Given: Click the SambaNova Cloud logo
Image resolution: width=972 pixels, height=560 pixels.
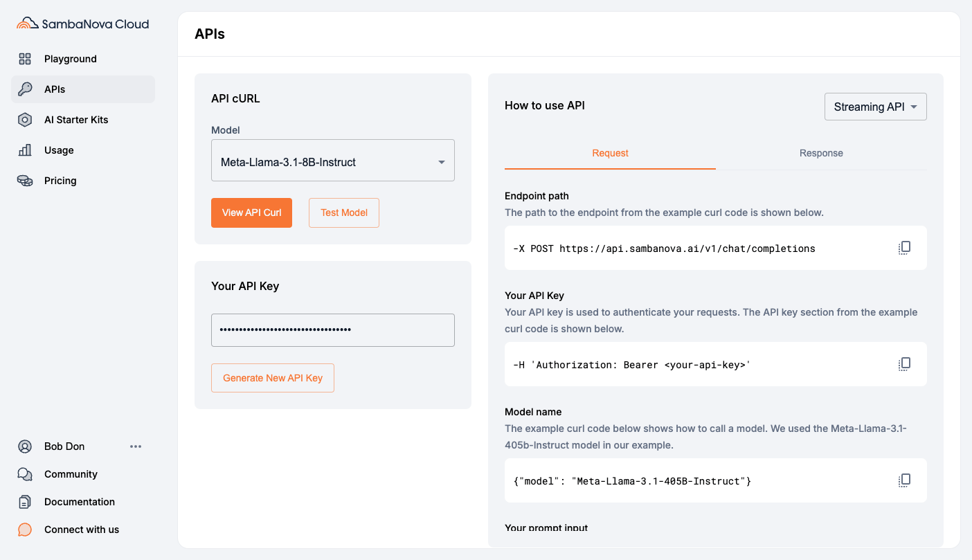Looking at the screenshot, I should (82, 23).
